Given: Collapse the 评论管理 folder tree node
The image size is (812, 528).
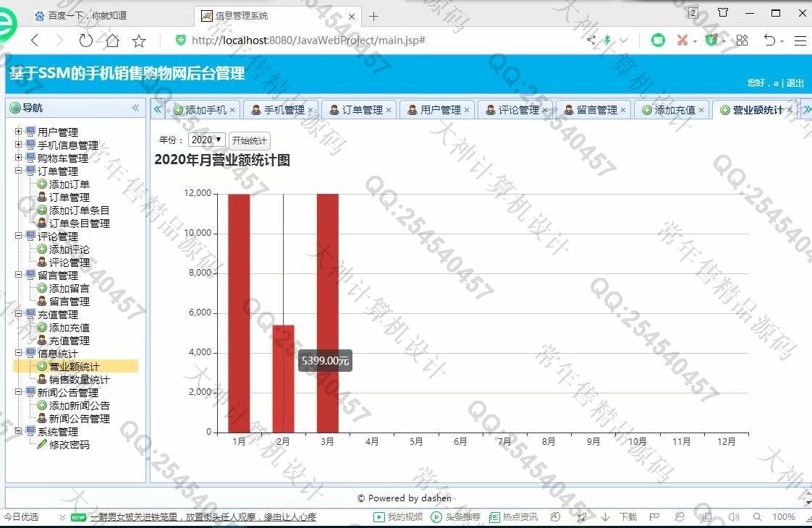Looking at the screenshot, I should [x=19, y=236].
